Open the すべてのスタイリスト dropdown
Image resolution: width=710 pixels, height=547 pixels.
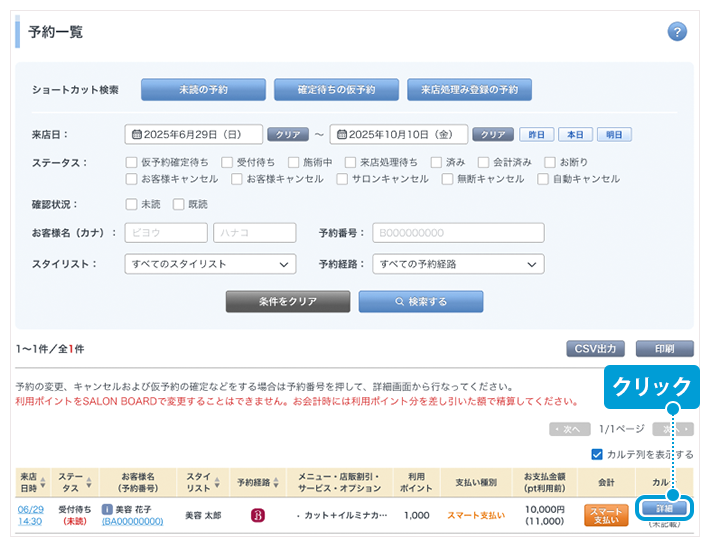(x=210, y=264)
